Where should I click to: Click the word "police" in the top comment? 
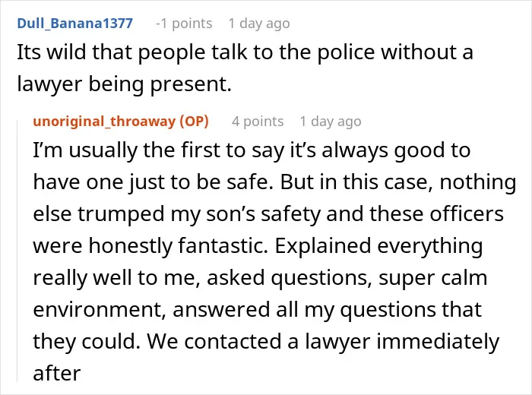click(346, 53)
